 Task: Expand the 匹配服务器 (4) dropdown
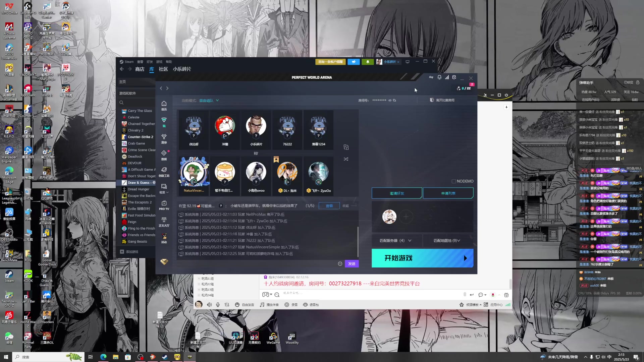click(x=395, y=241)
